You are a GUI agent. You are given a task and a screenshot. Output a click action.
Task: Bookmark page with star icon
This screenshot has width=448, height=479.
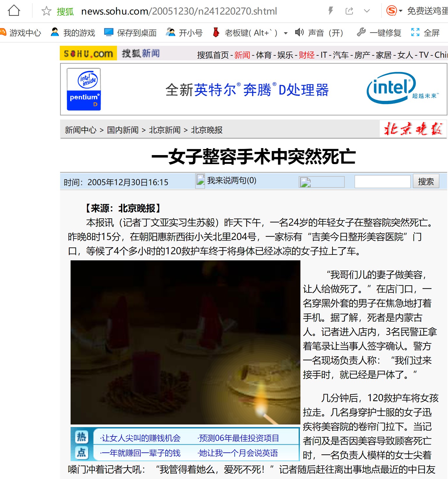click(x=46, y=11)
